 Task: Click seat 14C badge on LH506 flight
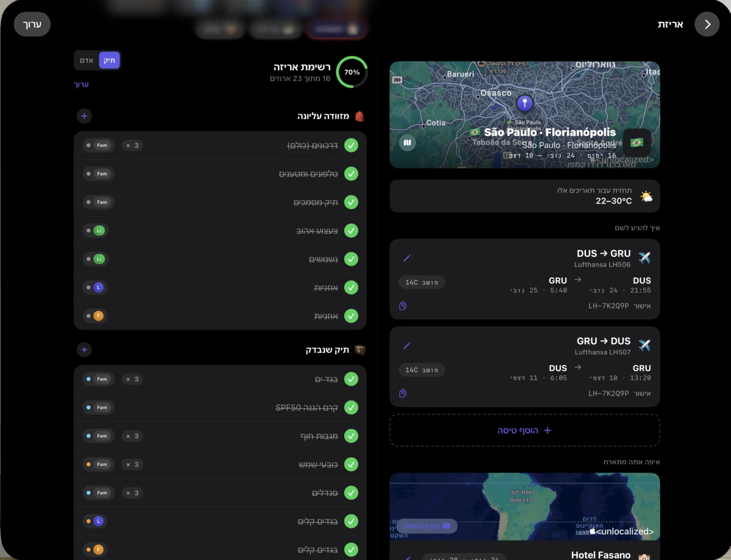pyautogui.click(x=422, y=283)
